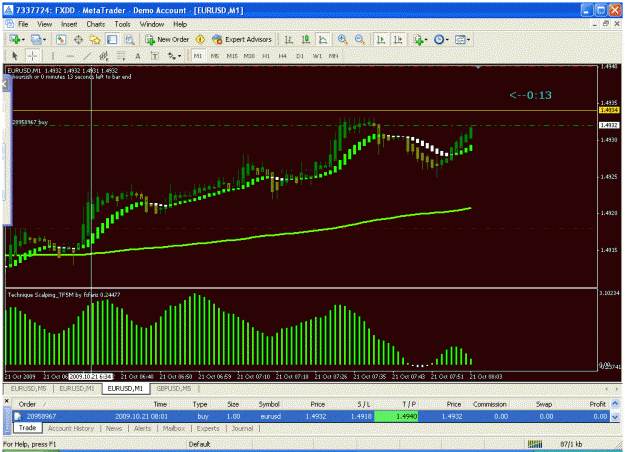Select the crosshair tool
This screenshot has width=625, height=452.
(32, 56)
